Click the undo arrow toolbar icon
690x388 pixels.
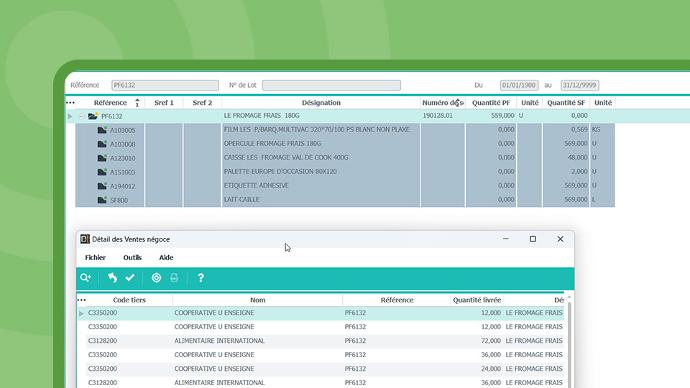(x=112, y=278)
